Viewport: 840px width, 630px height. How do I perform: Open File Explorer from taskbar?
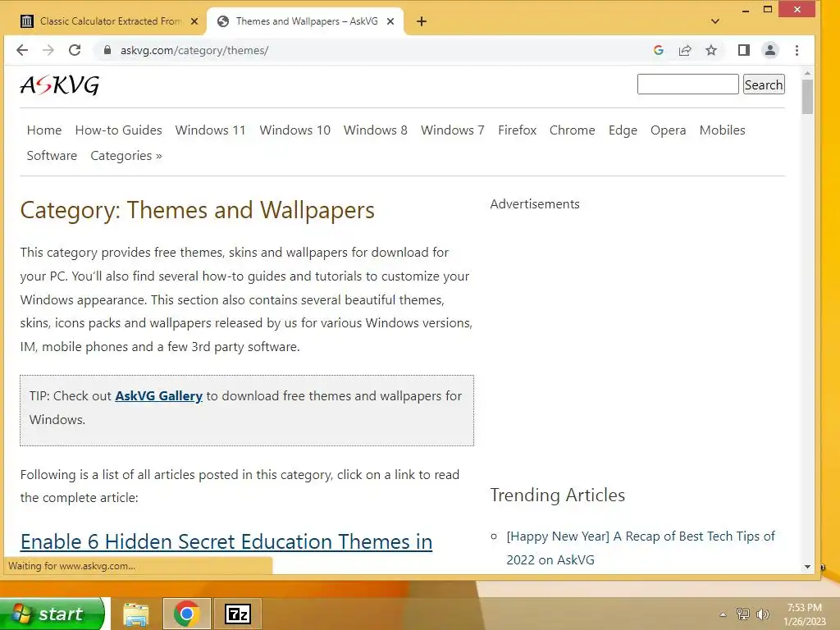click(x=136, y=614)
